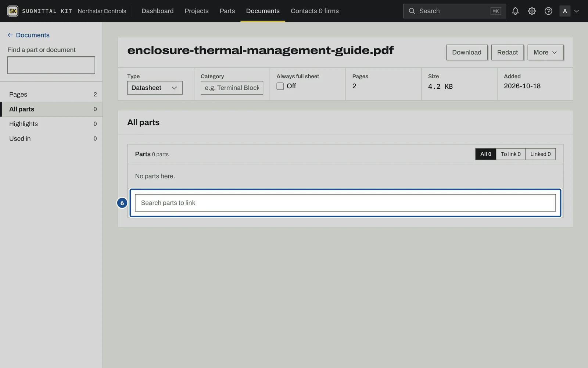This screenshot has width=588, height=368.
Task: Go to Dashboard
Action: pos(157,11)
